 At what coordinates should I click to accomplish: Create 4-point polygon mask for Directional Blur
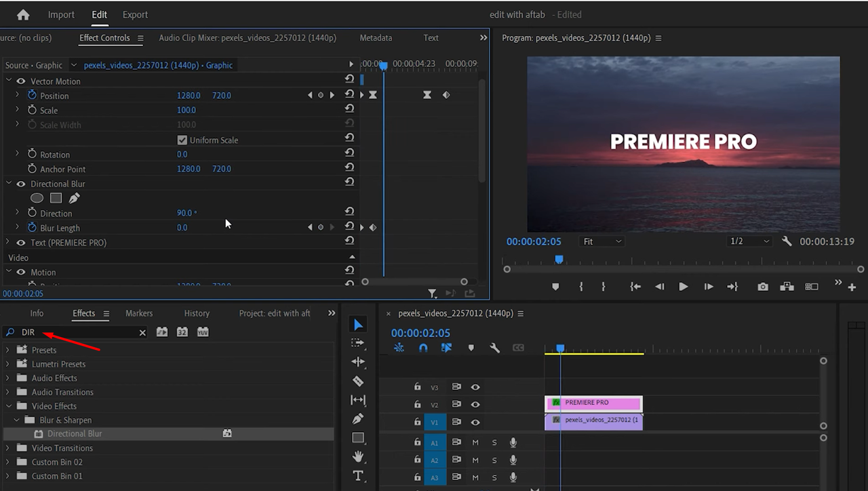click(56, 198)
